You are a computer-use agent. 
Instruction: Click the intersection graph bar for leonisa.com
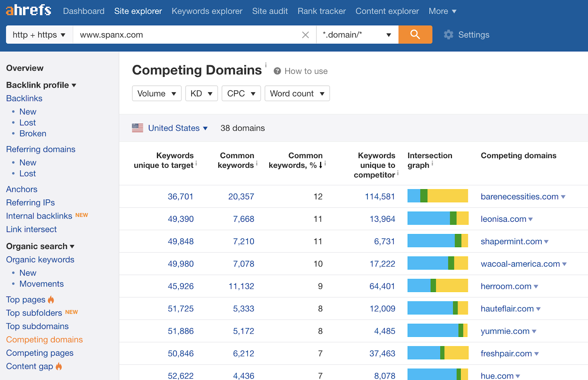437,219
